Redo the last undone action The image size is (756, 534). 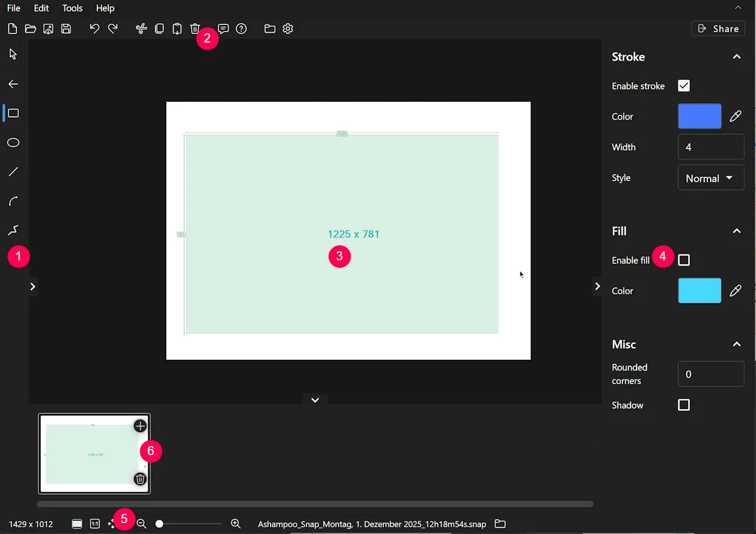point(113,29)
